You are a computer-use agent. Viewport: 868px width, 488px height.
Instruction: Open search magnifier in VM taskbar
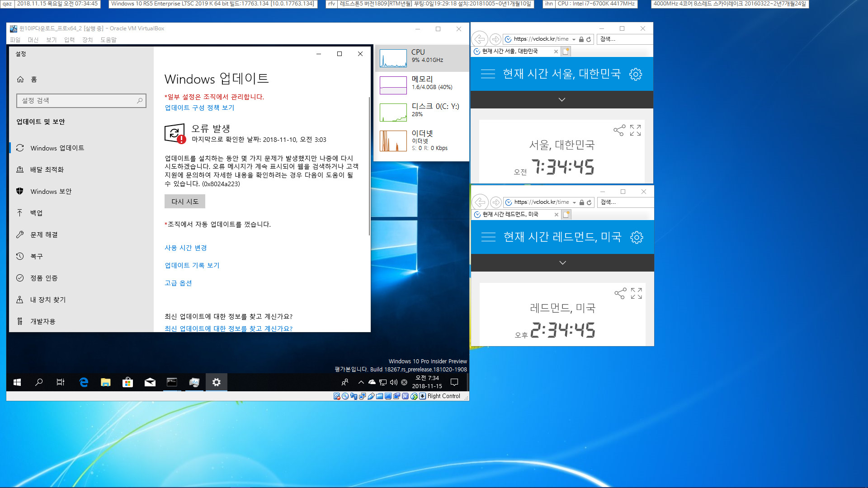39,382
